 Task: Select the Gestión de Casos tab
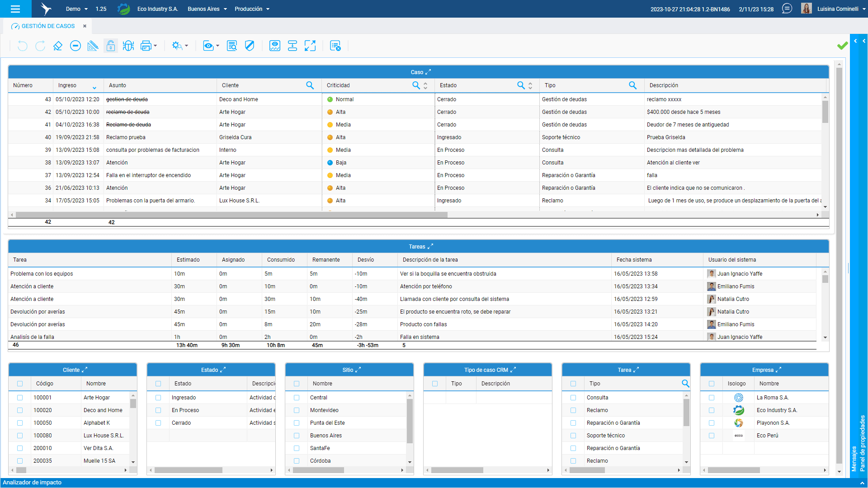pyautogui.click(x=48, y=26)
